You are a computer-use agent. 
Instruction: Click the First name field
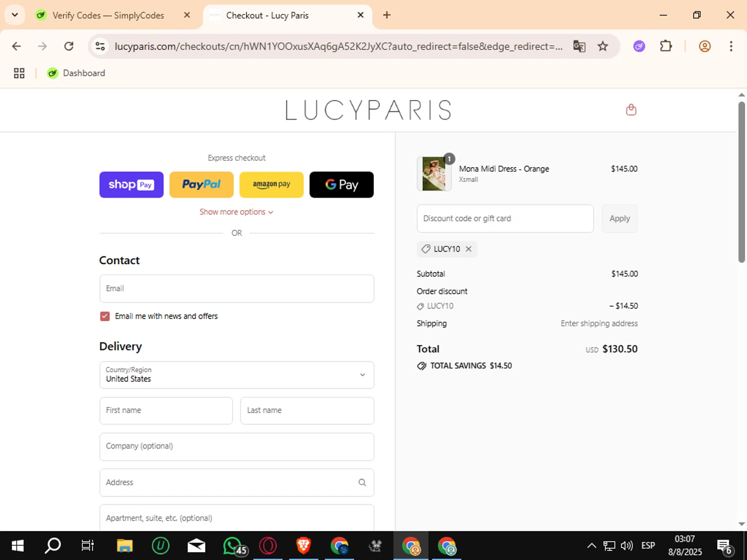(x=166, y=411)
